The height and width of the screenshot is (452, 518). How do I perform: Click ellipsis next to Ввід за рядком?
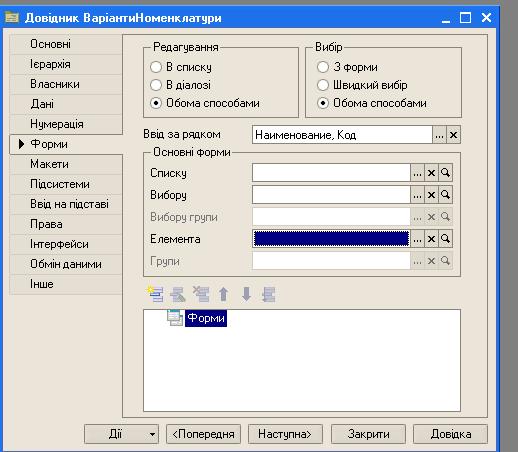439,135
